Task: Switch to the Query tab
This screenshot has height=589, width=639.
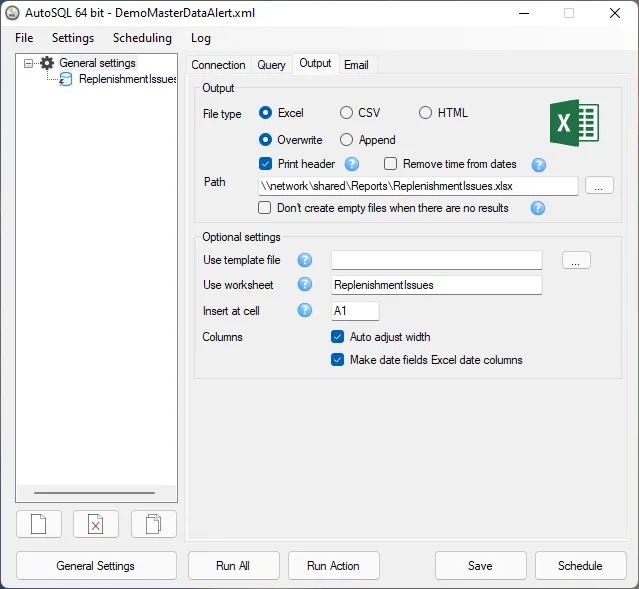Action: tap(271, 65)
